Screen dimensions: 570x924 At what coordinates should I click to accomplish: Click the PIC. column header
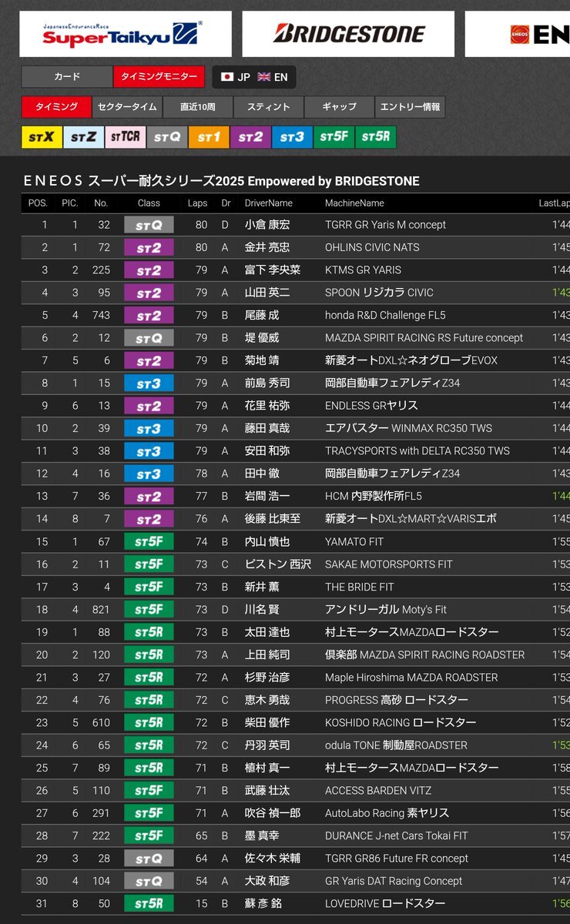(x=70, y=203)
